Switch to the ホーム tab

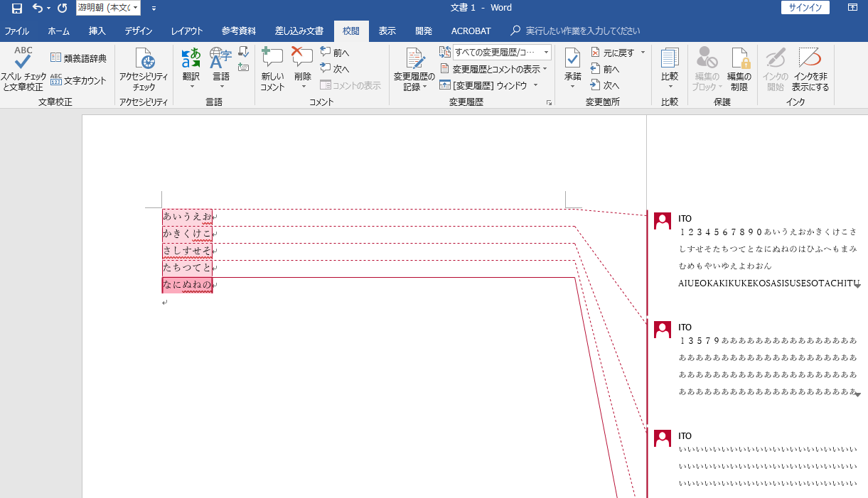[x=58, y=31]
